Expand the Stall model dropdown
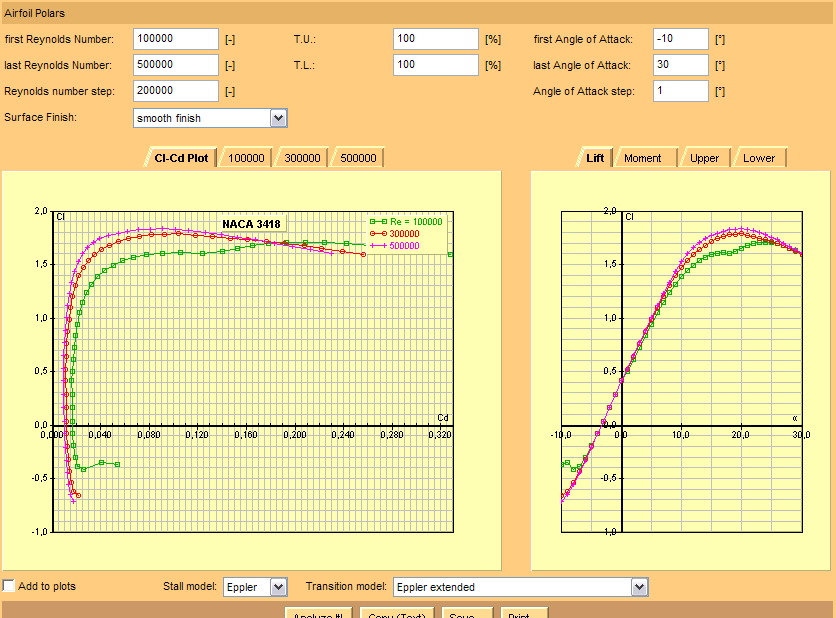Viewport: 836px width, 618px height. point(278,587)
